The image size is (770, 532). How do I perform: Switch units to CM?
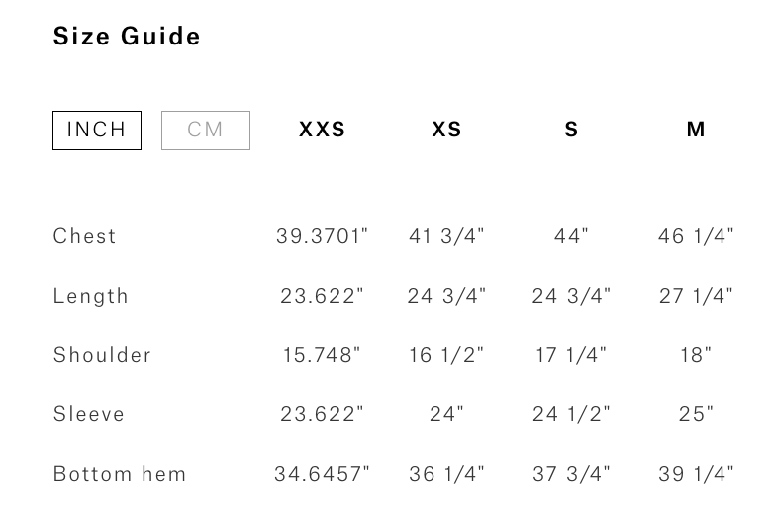click(206, 131)
